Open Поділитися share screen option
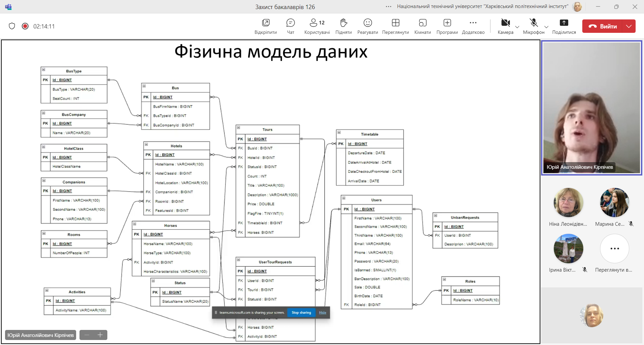The width and height of the screenshot is (644, 345). coord(564,26)
